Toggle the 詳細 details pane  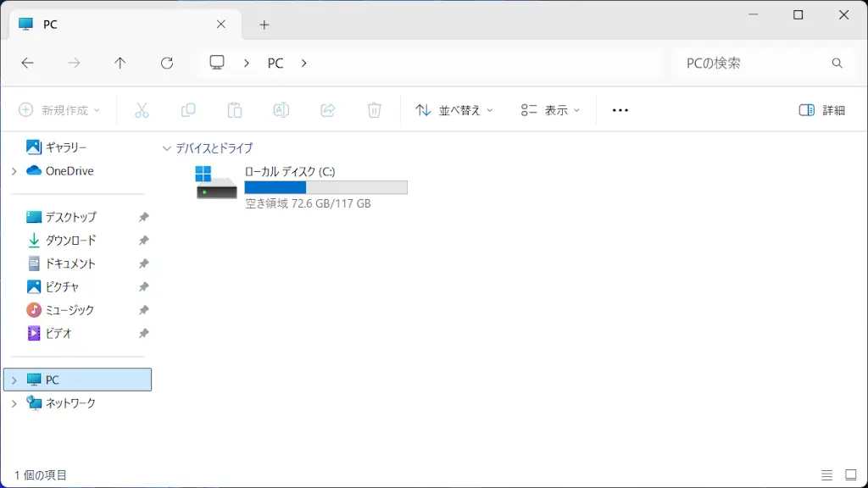click(821, 110)
